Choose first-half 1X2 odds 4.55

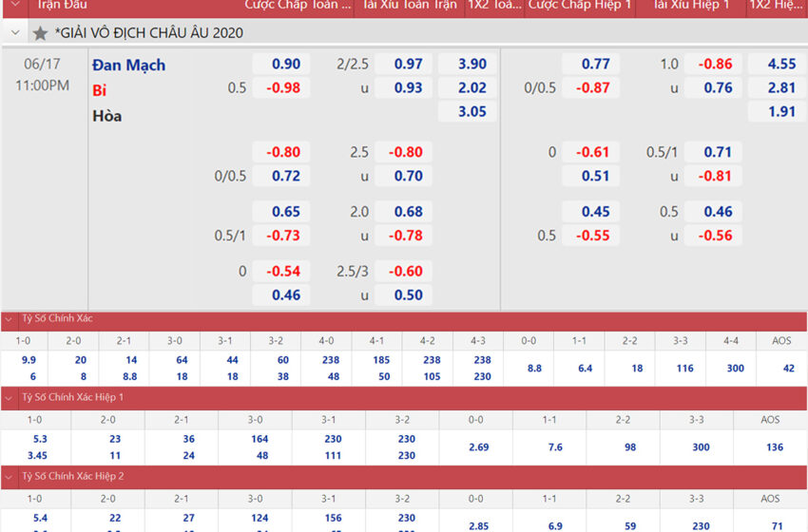[x=780, y=65]
